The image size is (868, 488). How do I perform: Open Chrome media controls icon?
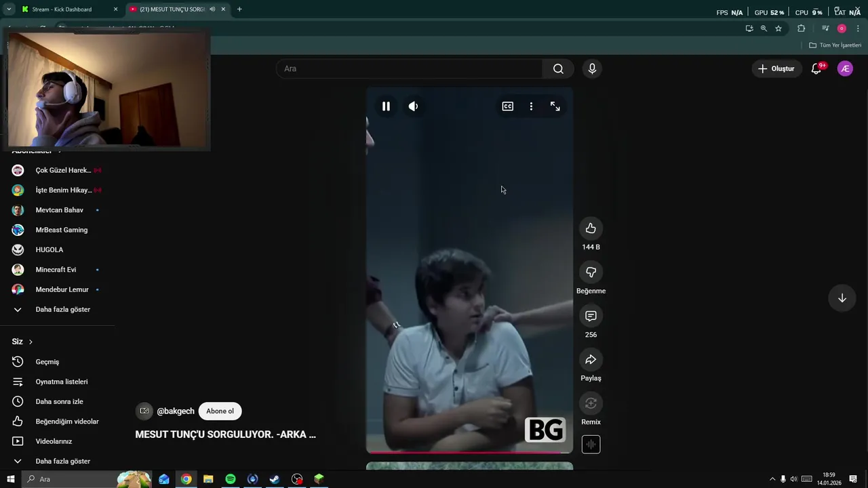(825, 28)
